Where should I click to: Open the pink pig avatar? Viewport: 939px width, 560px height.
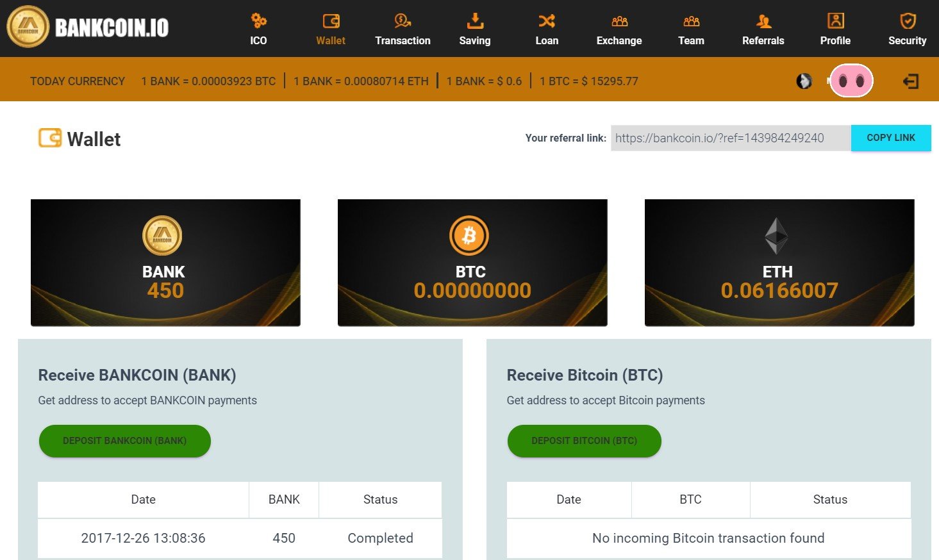851,81
